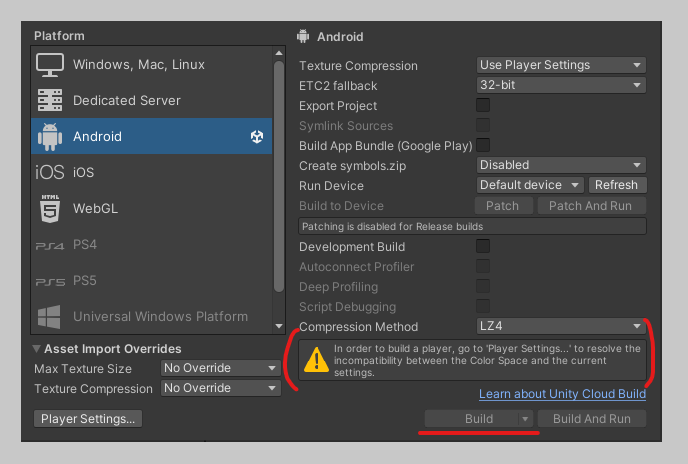
Task: Click the PS4 logo icon
Action: click(50, 246)
